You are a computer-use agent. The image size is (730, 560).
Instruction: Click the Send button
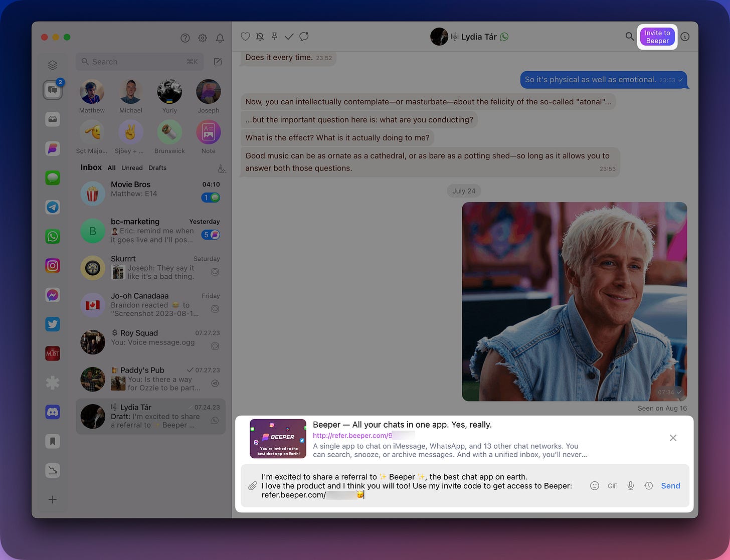coord(670,486)
